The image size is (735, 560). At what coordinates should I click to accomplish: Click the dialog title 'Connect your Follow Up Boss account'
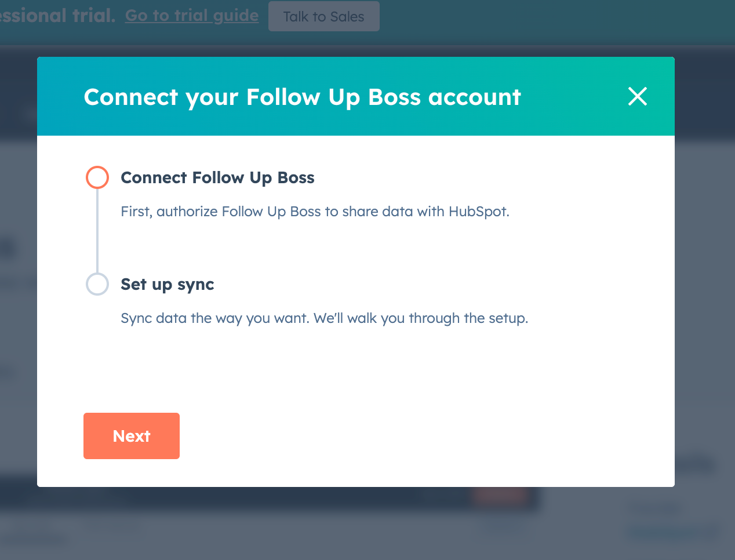pyautogui.click(x=303, y=97)
